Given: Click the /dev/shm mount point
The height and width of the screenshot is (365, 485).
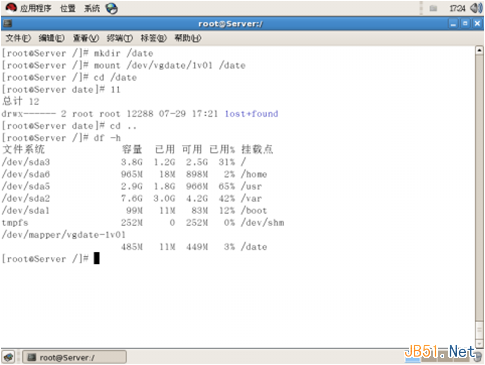Looking at the screenshot, I should tap(263, 223).
